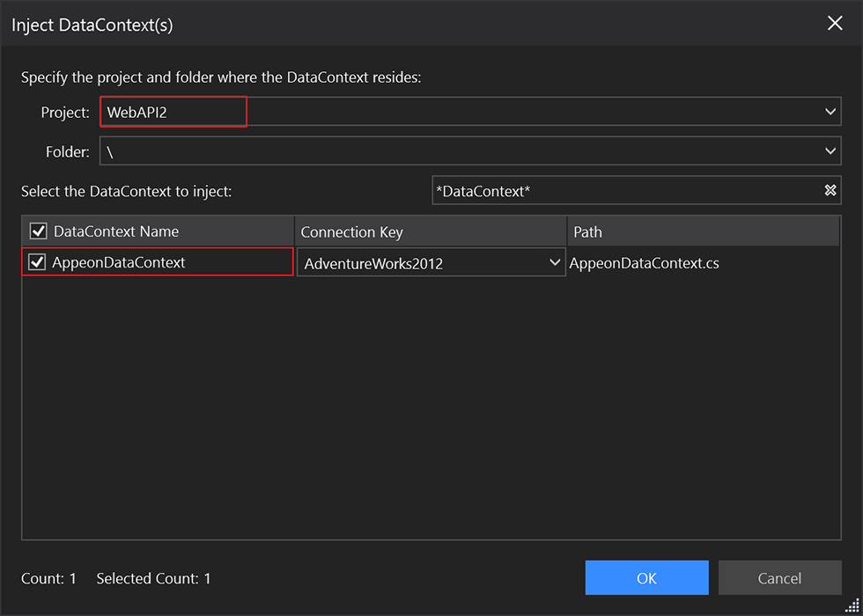Close the Inject DataContext(s) dialog

(x=835, y=23)
